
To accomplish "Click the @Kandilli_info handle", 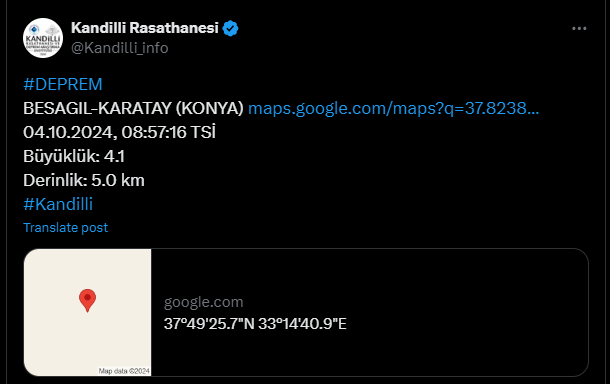I will tap(119, 48).
